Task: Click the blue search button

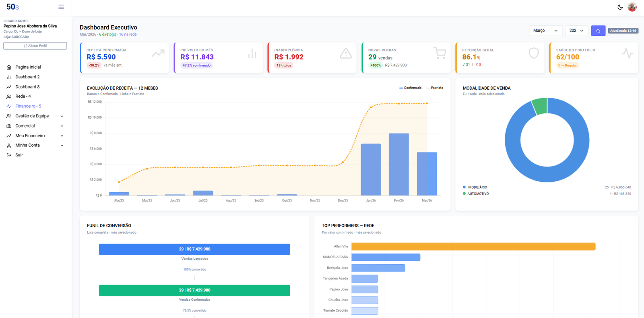Action: tap(598, 31)
